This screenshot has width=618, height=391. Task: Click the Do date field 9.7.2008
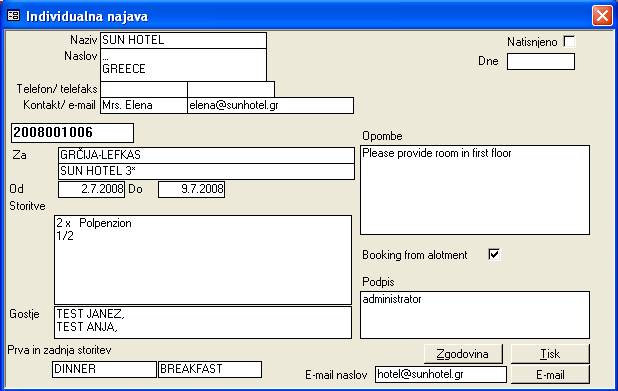click(192, 189)
